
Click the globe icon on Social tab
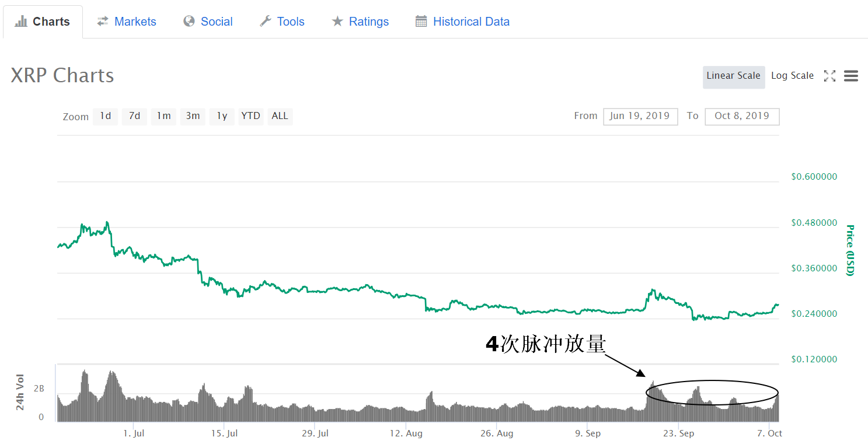(x=189, y=21)
